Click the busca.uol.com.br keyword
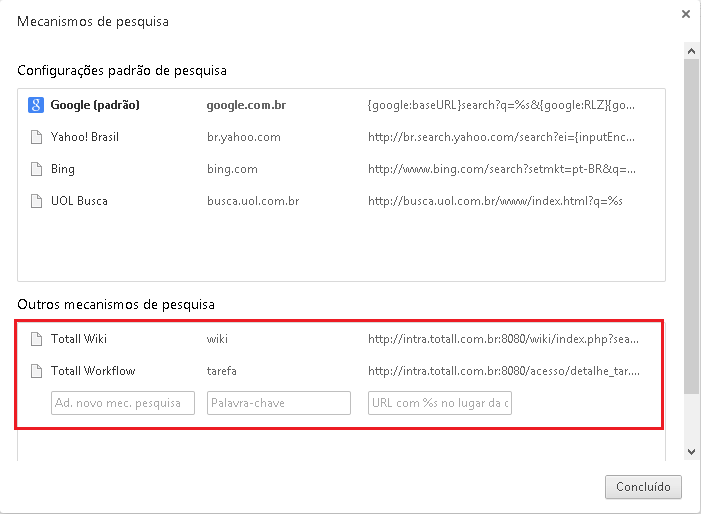701x514 pixels. coord(253,202)
